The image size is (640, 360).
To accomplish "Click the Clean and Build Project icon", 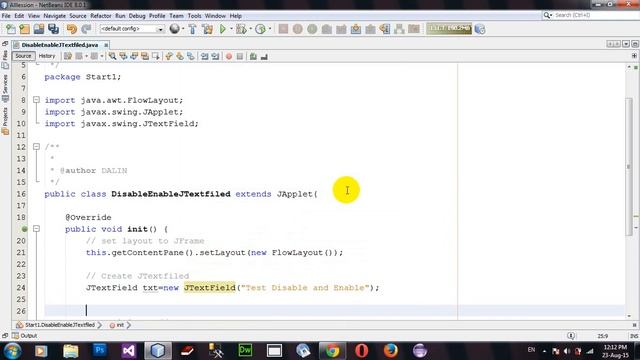I will 207,29.
